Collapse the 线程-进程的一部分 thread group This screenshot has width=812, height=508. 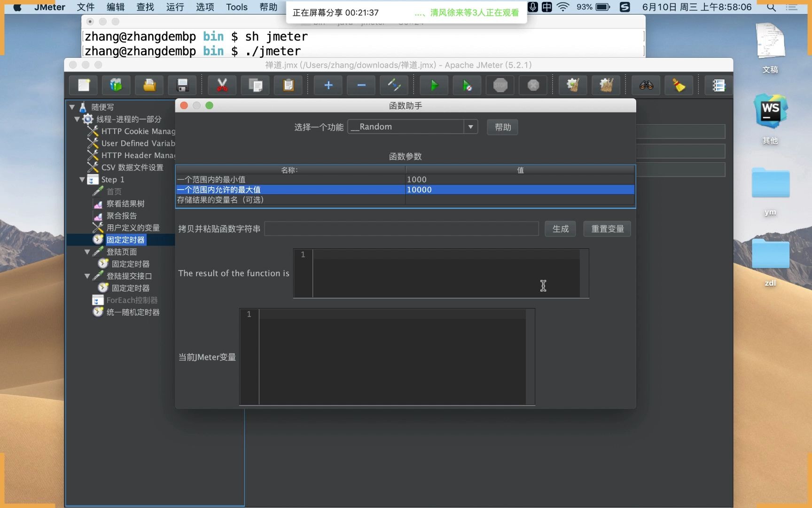pos(77,119)
